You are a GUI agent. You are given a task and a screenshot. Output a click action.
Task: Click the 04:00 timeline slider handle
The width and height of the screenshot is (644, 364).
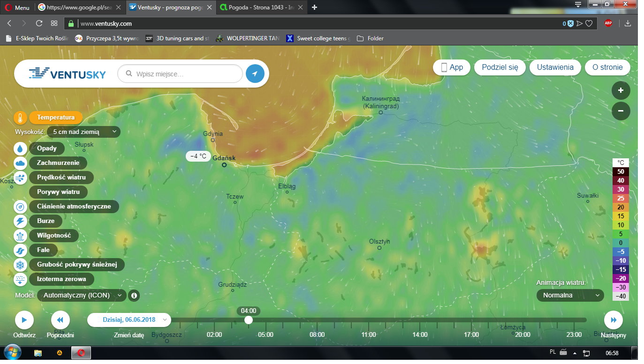(249, 320)
